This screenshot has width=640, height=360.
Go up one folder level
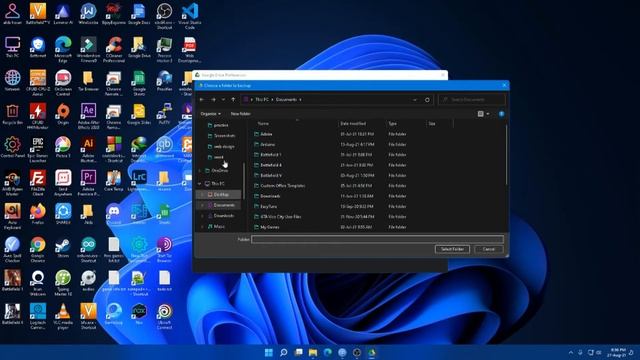point(233,100)
